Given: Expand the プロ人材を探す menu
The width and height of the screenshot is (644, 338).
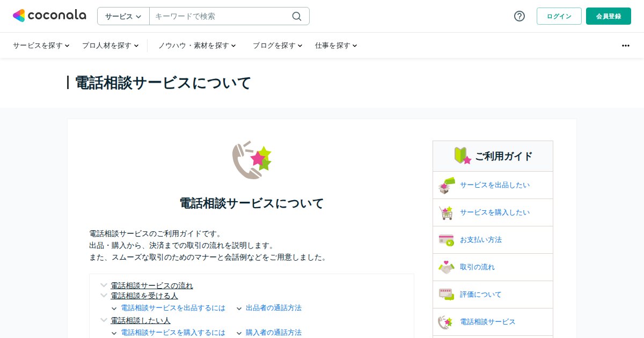Looking at the screenshot, I should click(111, 46).
